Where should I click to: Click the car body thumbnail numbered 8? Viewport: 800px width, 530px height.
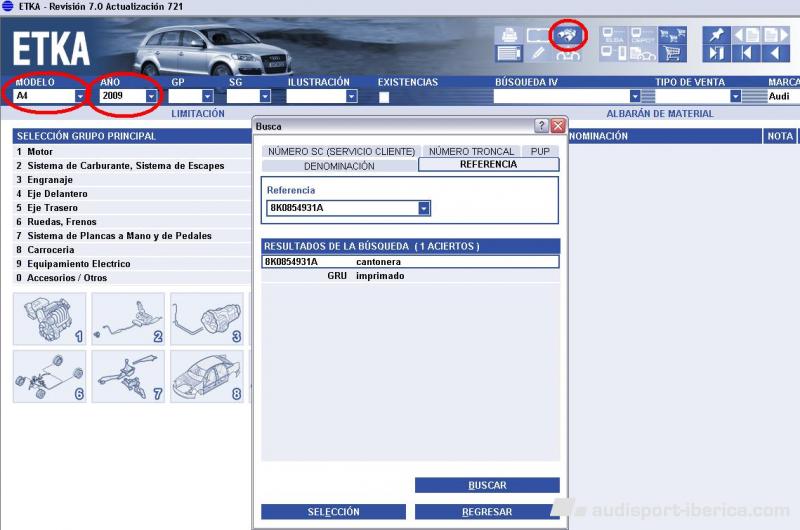click(207, 376)
